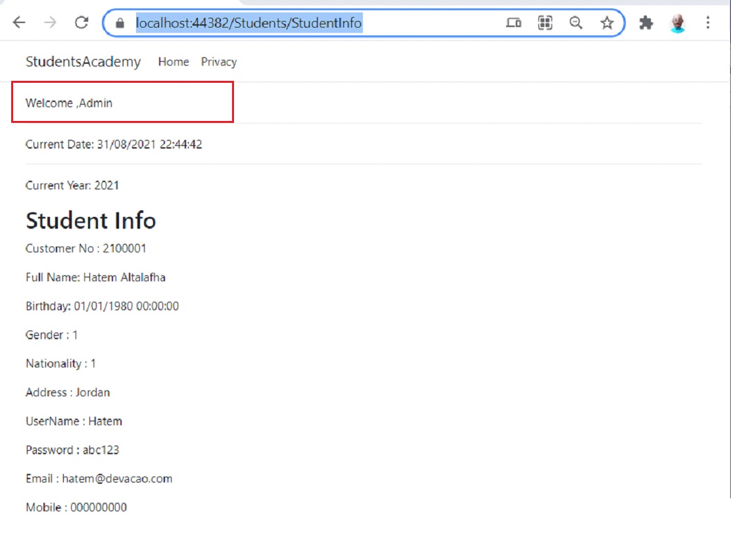Open the StudentsAcademy brand link
The height and width of the screenshot is (560, 731).
[x=83, y=62]
